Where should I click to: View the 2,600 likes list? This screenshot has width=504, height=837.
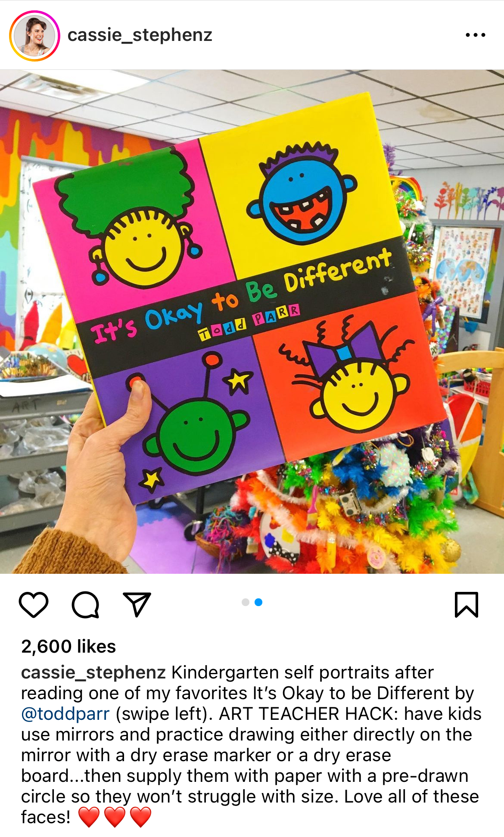pos(68,646)
